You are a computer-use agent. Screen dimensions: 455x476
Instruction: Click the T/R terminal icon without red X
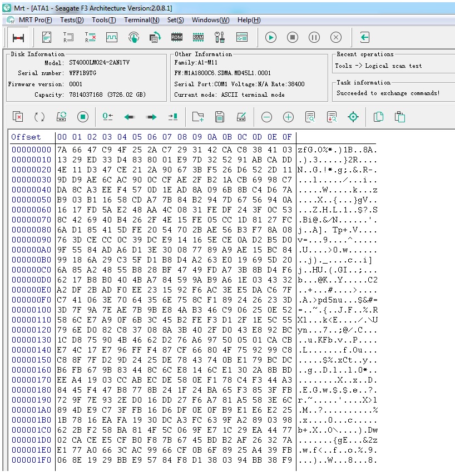(68, 37)
